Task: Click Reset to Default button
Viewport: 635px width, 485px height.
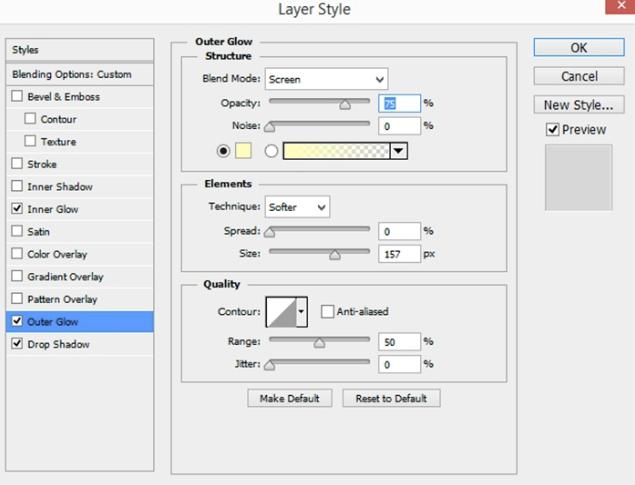Action: pos(391,398)
